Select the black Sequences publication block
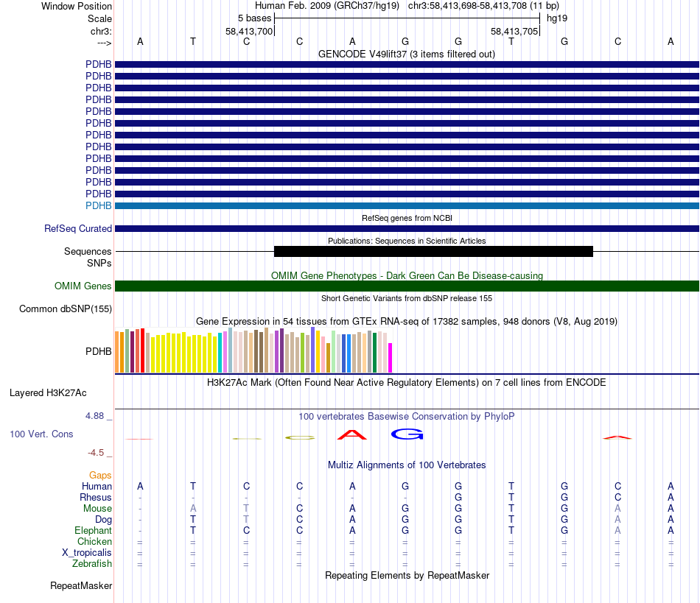 [433, 252]
